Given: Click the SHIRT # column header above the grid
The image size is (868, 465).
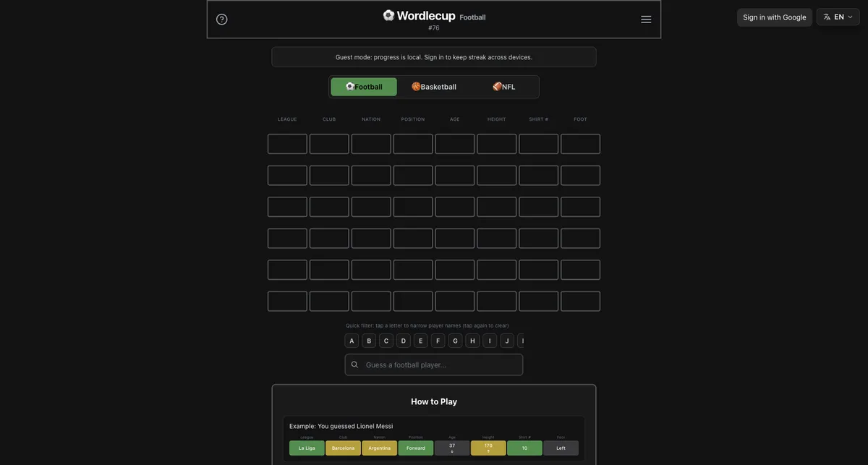Looking at the screenshot, I should pos(539,119).
